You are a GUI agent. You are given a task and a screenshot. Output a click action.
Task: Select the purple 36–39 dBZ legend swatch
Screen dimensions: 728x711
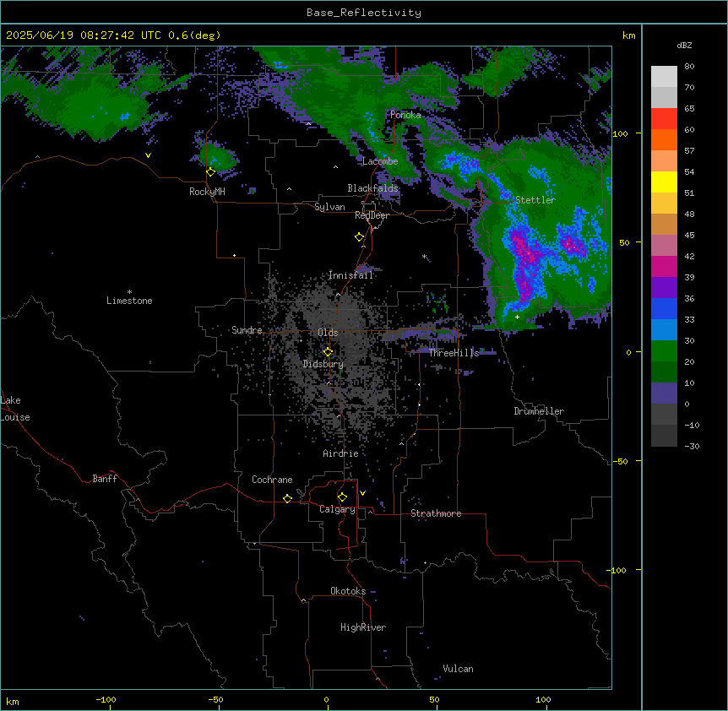click(x=664, y=288)
